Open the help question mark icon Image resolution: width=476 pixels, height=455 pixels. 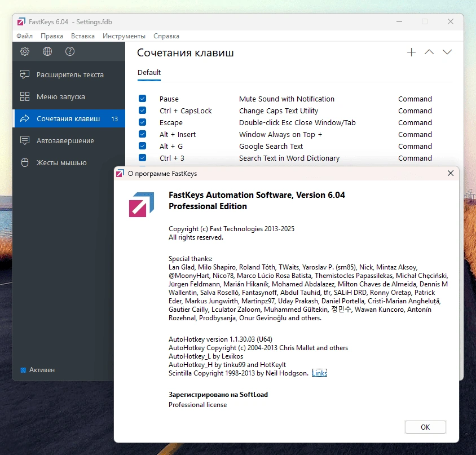point(70,51)
